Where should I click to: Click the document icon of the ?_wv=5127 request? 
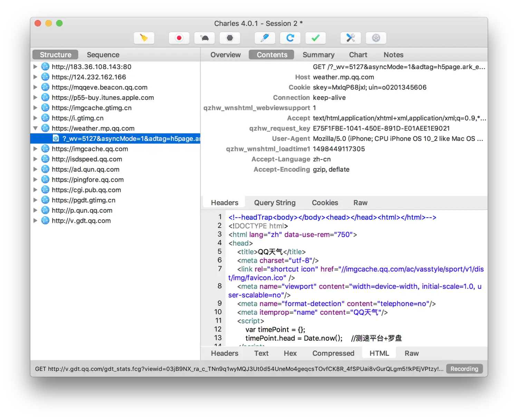click(56, 139)
